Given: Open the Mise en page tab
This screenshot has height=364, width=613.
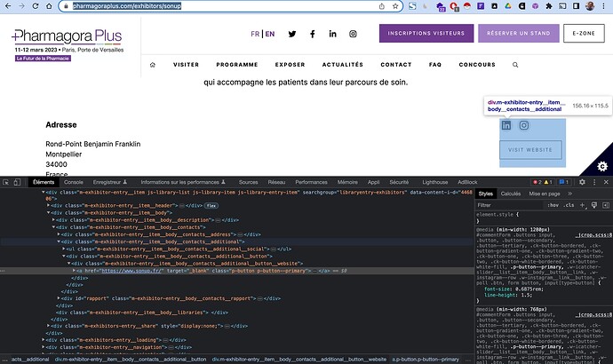Looking at the screenshot, I should coord(545,194).
